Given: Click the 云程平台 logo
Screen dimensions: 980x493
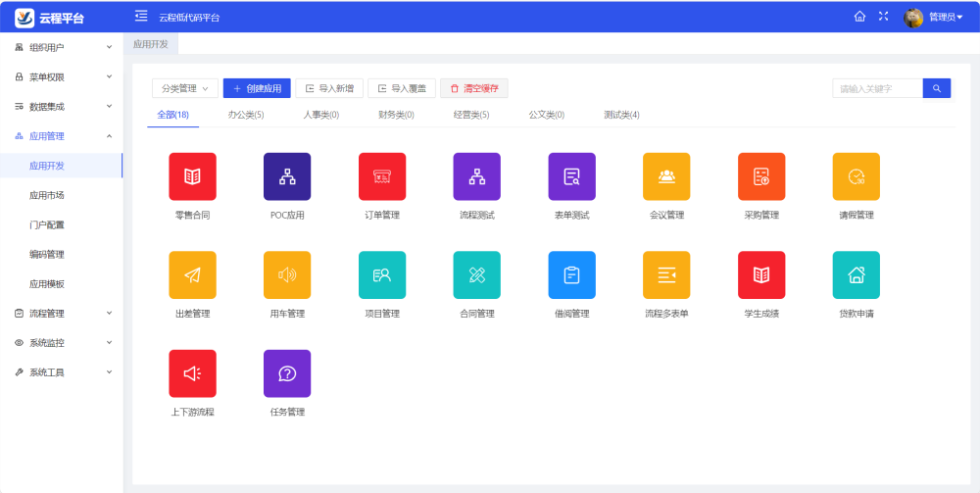Looking at the screenshot, I should coord(49,18).
